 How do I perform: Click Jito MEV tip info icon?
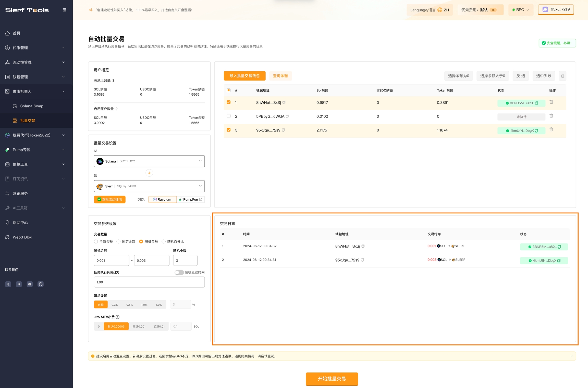(118, 317)
